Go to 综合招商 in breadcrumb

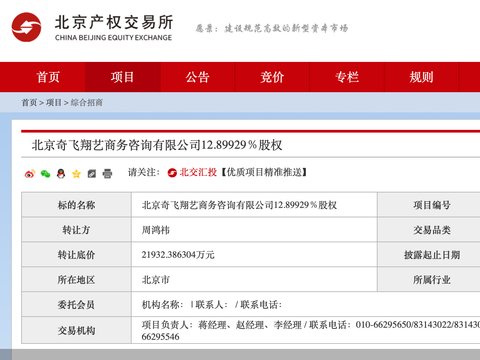point(86,102)
